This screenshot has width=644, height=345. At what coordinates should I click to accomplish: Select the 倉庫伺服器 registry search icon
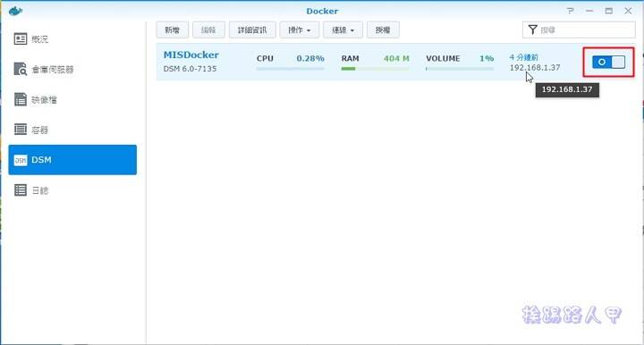click(21, 69)
